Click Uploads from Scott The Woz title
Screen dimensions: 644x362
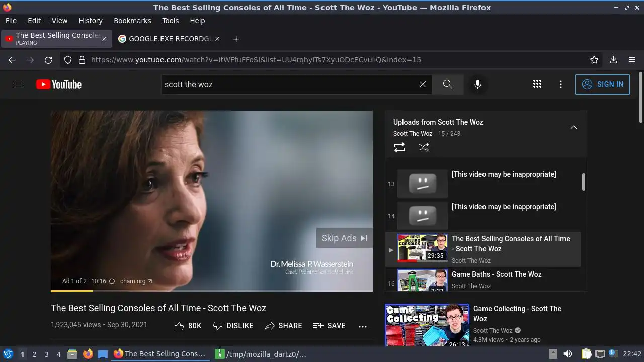click(438, 122)
